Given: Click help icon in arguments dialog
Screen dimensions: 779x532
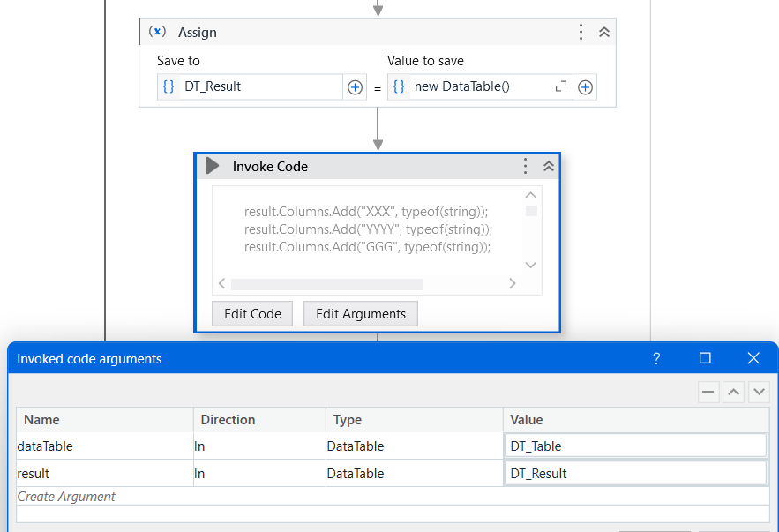Looking at the screenshot, I should pos(656,358).
